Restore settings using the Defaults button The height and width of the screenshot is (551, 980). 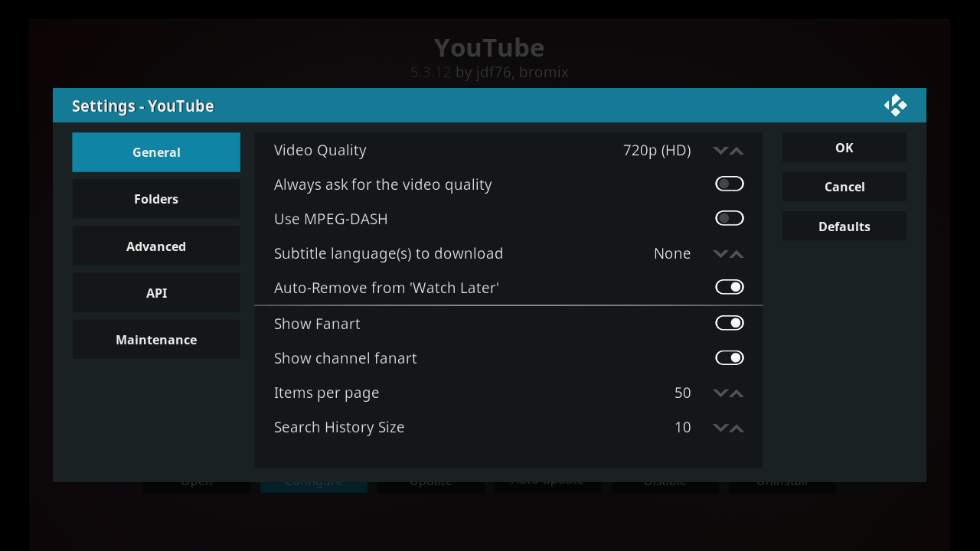click(844, 226)
